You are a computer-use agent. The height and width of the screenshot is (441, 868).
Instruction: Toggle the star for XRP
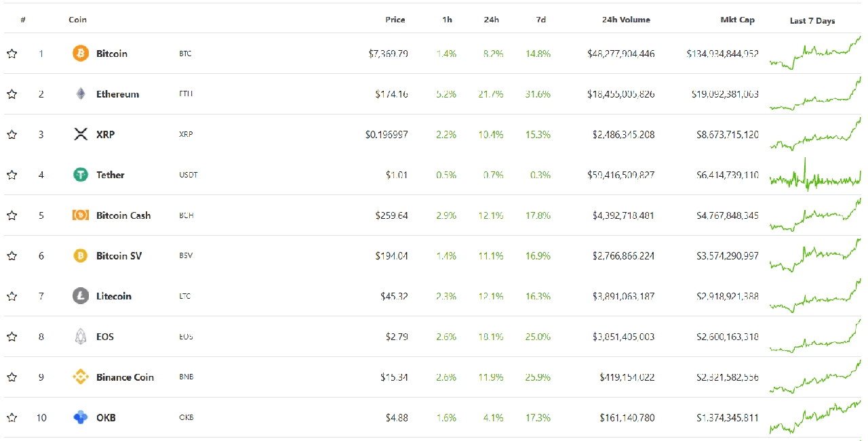[12, 134]
